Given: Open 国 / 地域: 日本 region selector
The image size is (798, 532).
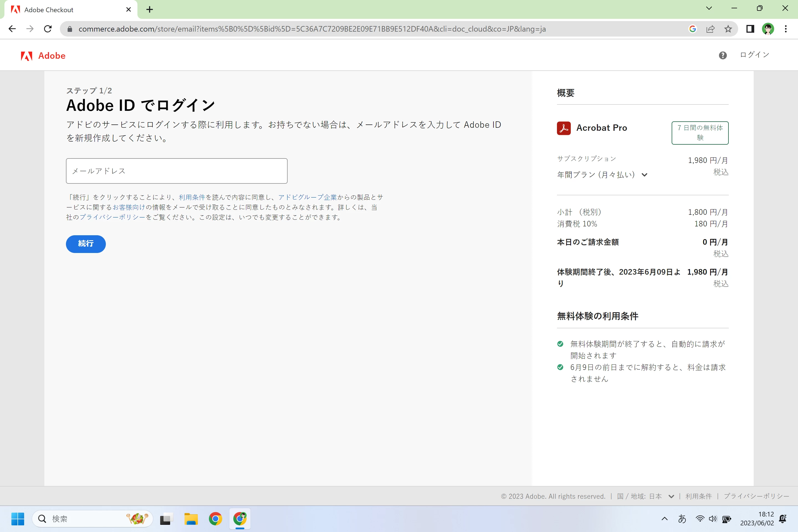Looking at the screenshot, I should click(645, 496).
